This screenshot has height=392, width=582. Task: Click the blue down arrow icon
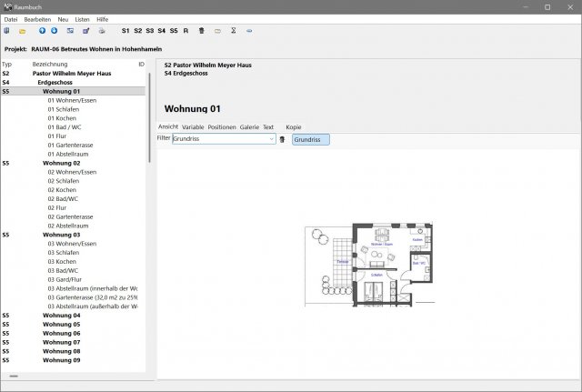pos(54,31)
